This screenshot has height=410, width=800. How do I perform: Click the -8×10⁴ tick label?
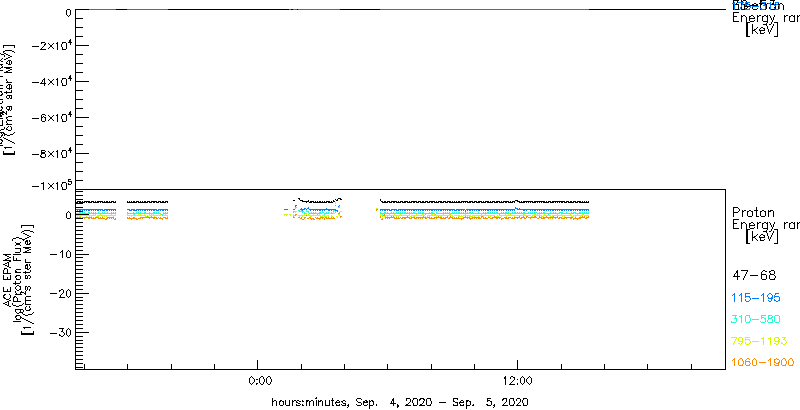tap(53, 153)
